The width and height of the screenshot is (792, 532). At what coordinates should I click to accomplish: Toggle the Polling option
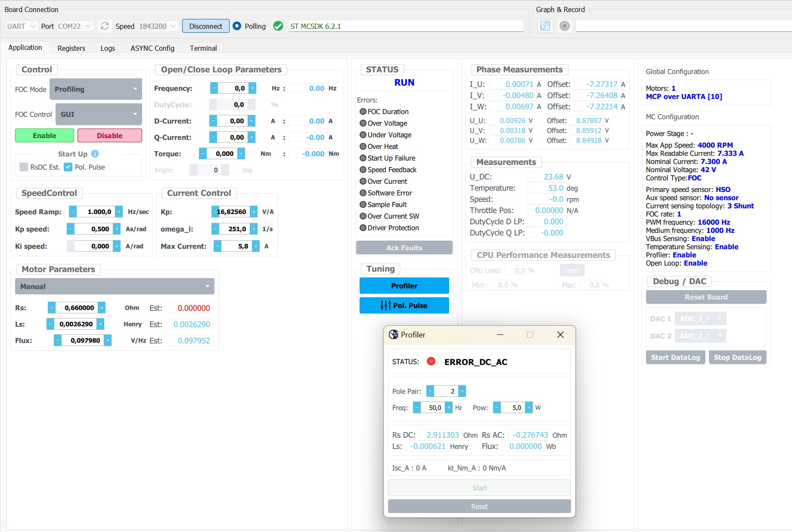237,26
